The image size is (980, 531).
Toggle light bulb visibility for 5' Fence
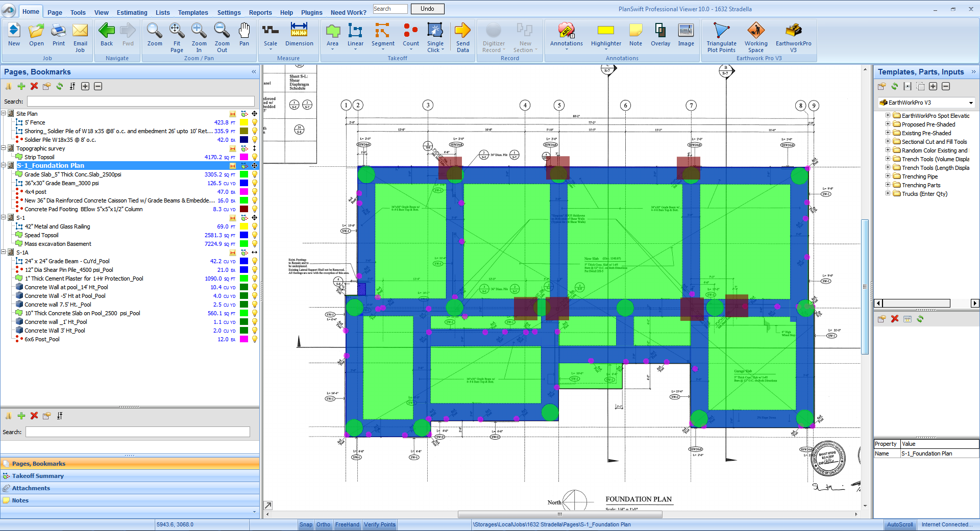click(254, 122)
